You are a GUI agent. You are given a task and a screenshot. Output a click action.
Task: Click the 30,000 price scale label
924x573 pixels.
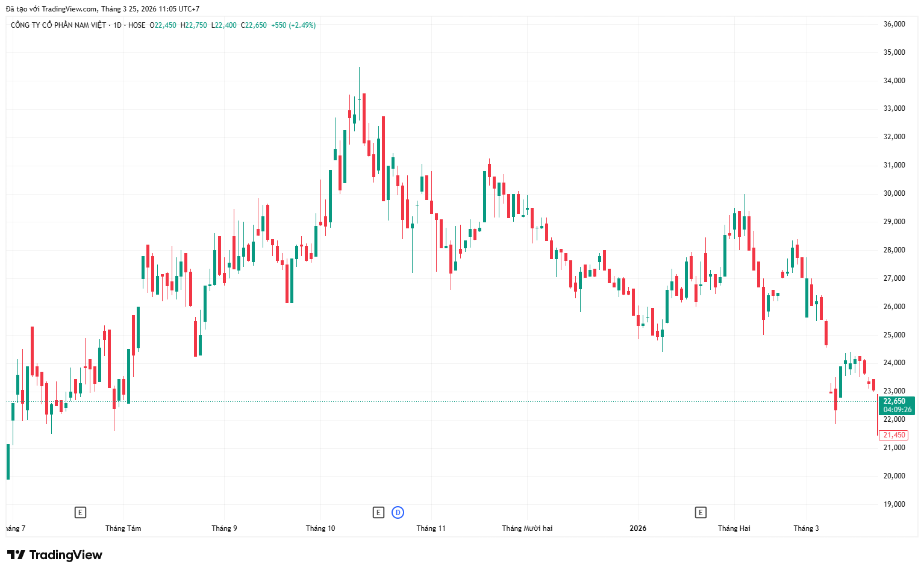(x=894, y=193)
